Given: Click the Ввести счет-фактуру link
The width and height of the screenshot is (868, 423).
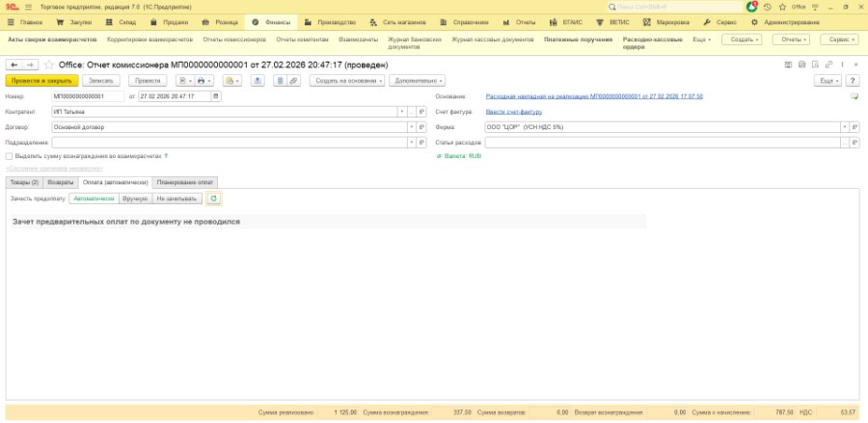Looking at the screenshot, I should click(514, 112).
